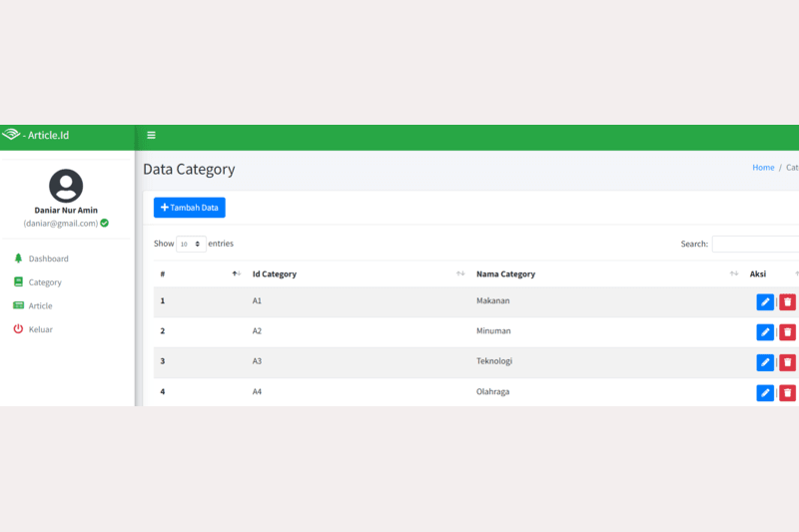Click Keluar to log out
The width and height of the screenshot is (799, 532).
point(40,329)
